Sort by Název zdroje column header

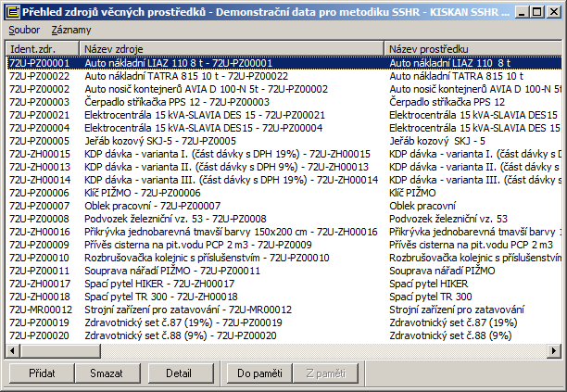click(232, 48)
